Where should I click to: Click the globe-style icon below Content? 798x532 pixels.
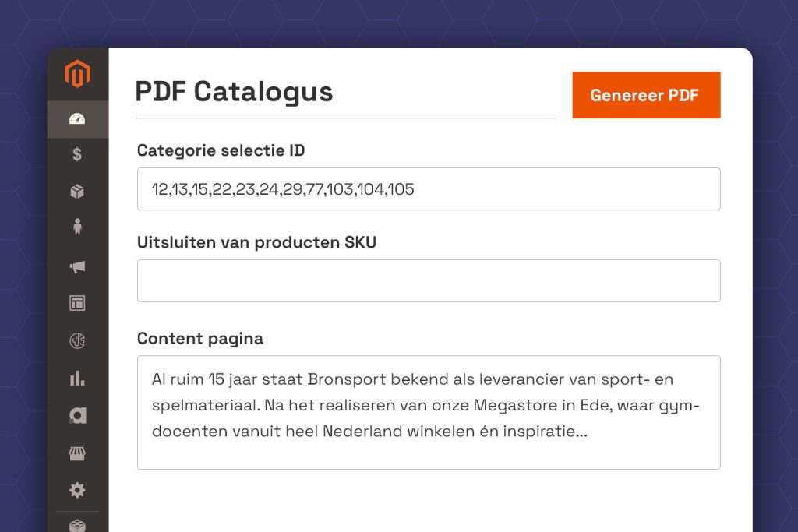click(77, 340)
